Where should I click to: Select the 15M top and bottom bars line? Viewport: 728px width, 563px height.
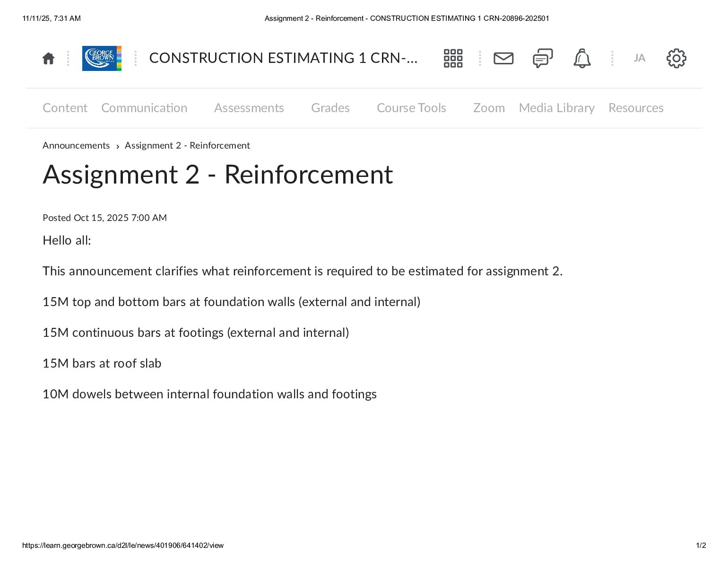(232, 302)
